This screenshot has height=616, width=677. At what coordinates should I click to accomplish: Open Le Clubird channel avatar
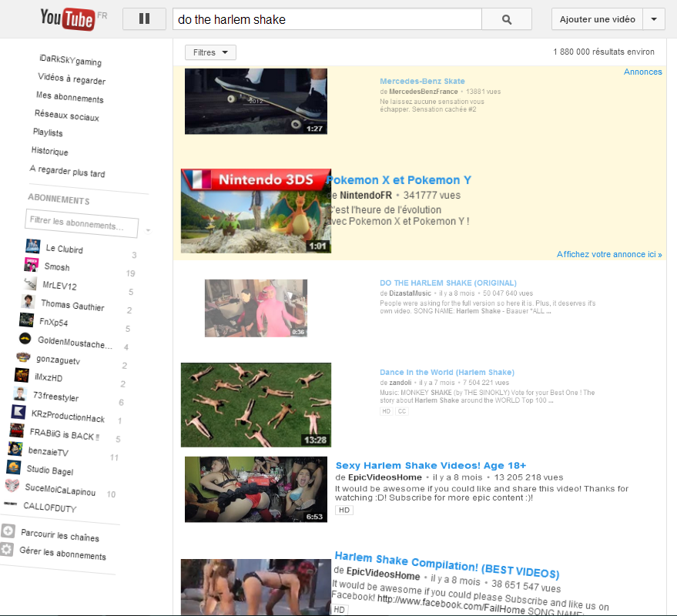[x=33, y=246]
